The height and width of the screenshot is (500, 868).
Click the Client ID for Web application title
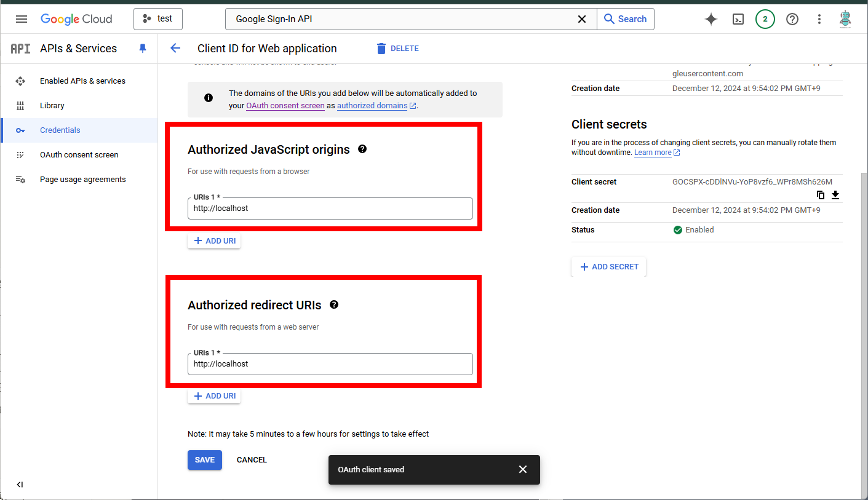click(x=267, y=49)
